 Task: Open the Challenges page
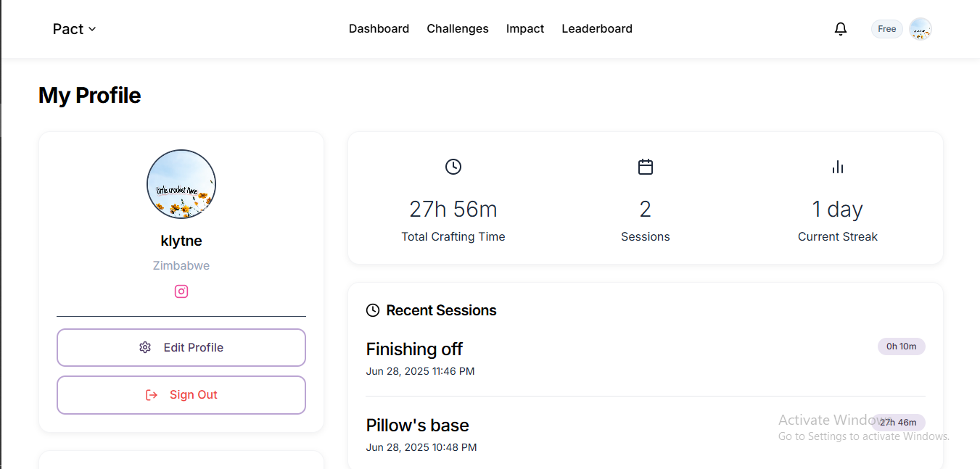pos(458,29)
